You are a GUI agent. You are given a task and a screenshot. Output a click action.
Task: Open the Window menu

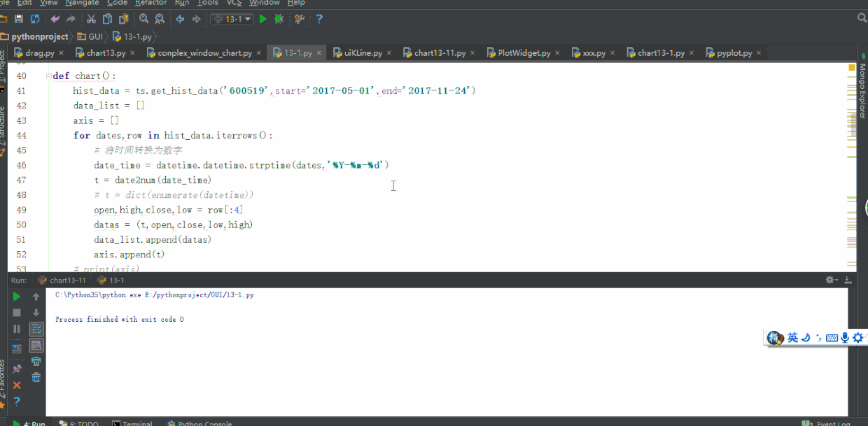(x=265, y=3)
